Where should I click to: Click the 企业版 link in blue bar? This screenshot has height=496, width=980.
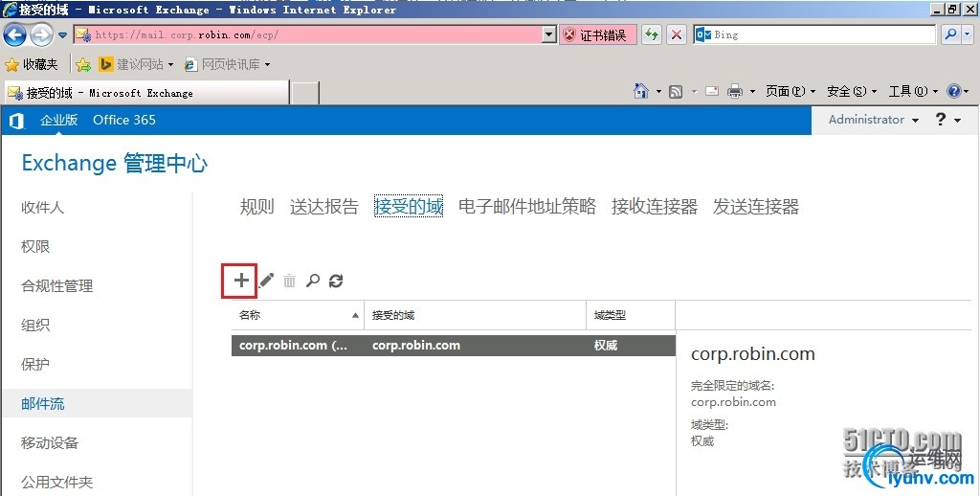point(58,120)
